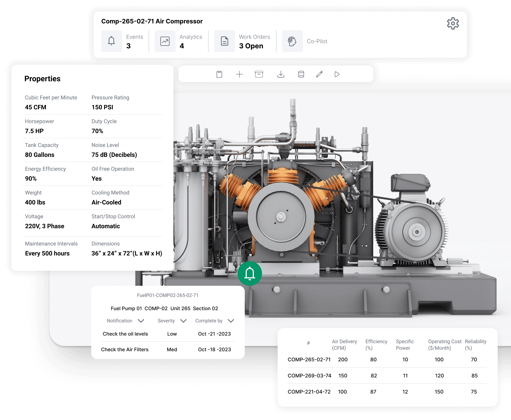
Task: Open the Work Orders tab
Action: coord(242,41)
